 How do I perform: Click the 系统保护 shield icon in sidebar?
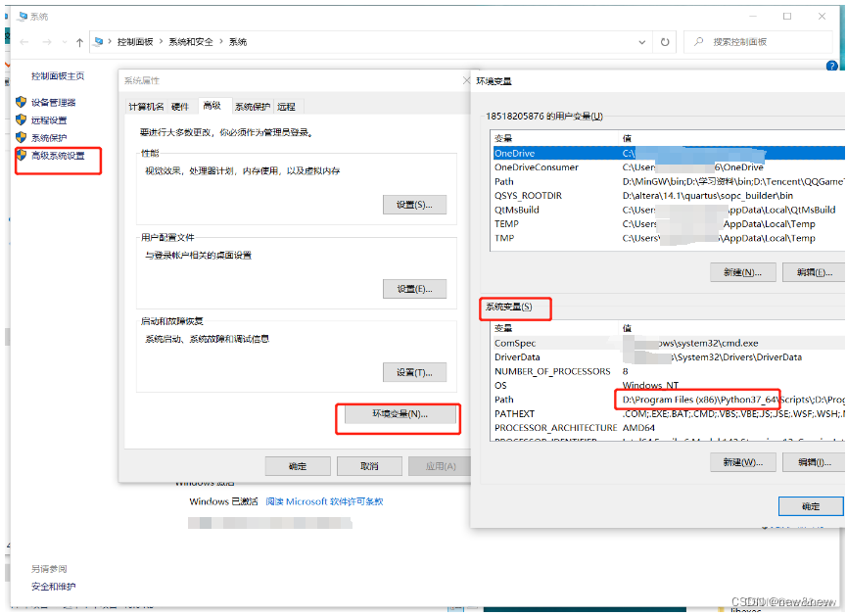click(x=23, y=139)
